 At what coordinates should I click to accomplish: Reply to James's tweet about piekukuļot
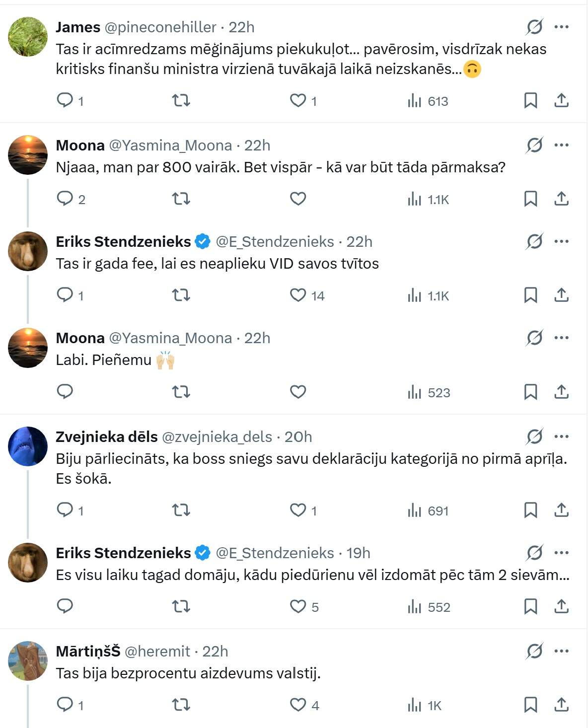(65, 101)
